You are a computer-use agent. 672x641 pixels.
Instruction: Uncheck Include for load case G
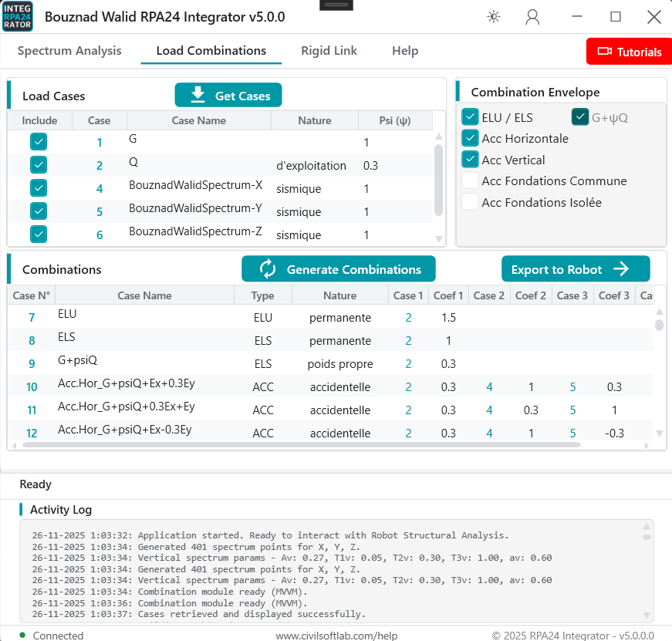tap(39, 142)
